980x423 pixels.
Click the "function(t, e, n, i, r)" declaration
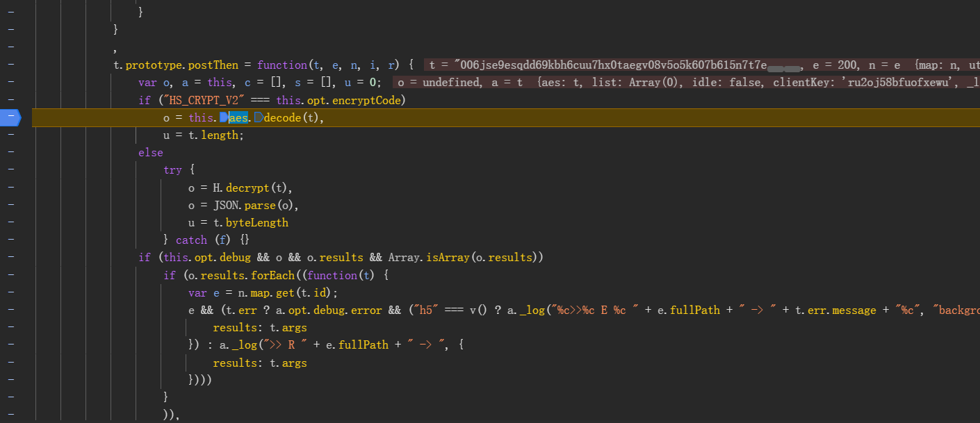pos(328,65)
